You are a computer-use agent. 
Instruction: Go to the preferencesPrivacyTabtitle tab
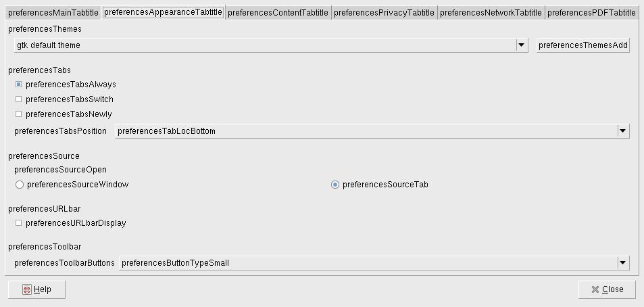tap(384, 13)
